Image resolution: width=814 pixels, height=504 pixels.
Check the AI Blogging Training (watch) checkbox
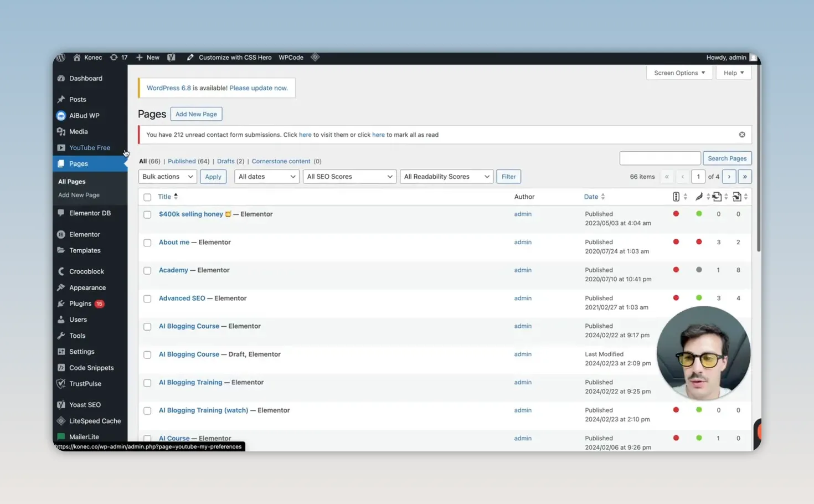147,411
